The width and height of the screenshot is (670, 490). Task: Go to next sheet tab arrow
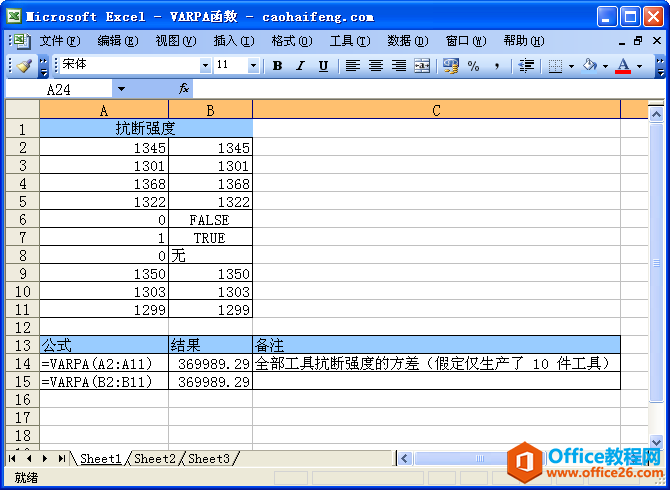point(45,458)
